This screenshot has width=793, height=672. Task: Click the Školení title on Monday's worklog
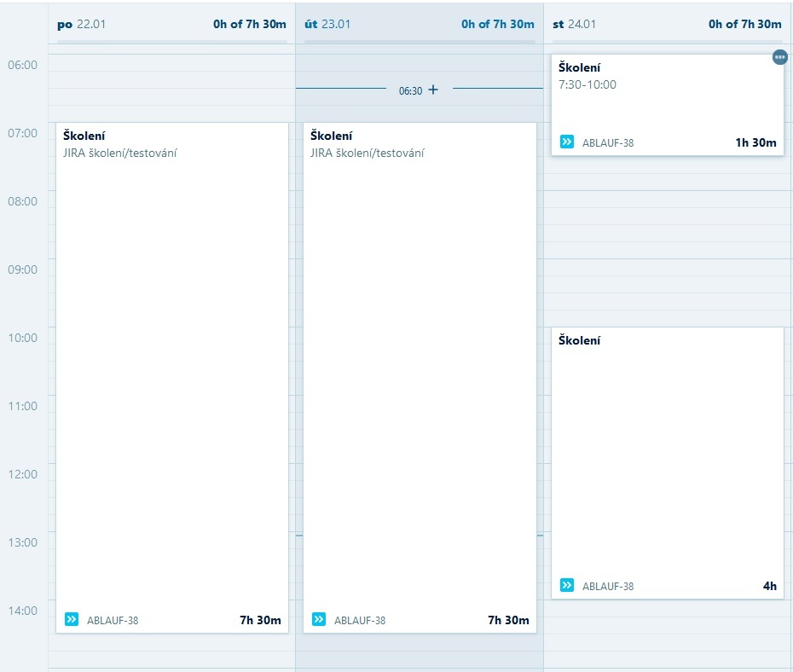(84, 136)
